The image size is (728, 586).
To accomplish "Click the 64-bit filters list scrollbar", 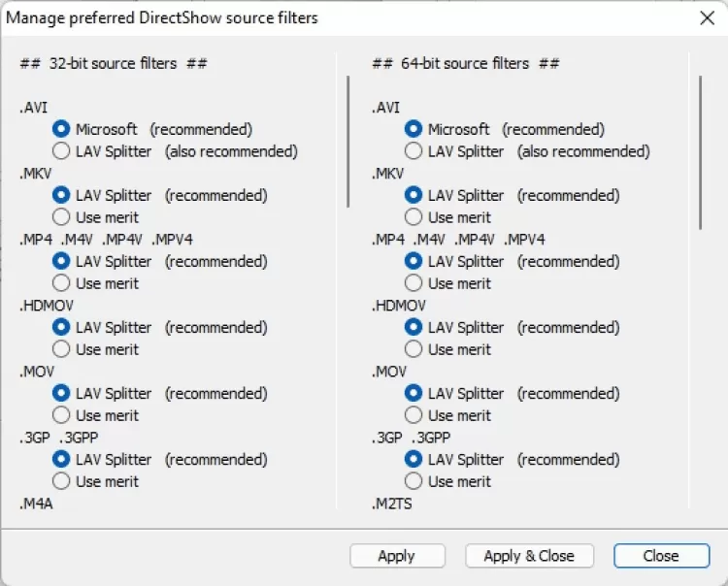I will point(700,152).
